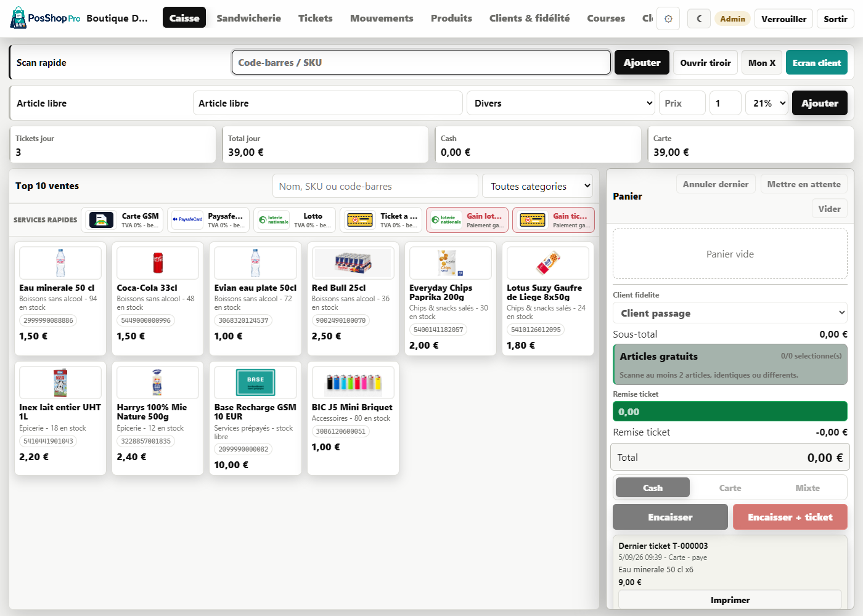
Task: Click the Gain ticket payout icon
Action: point(533,220)
